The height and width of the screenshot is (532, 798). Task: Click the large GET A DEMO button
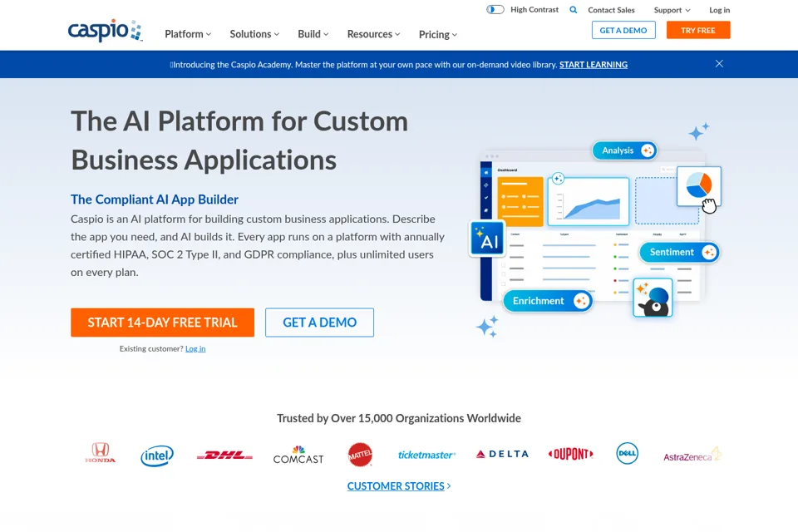[319, 323]
